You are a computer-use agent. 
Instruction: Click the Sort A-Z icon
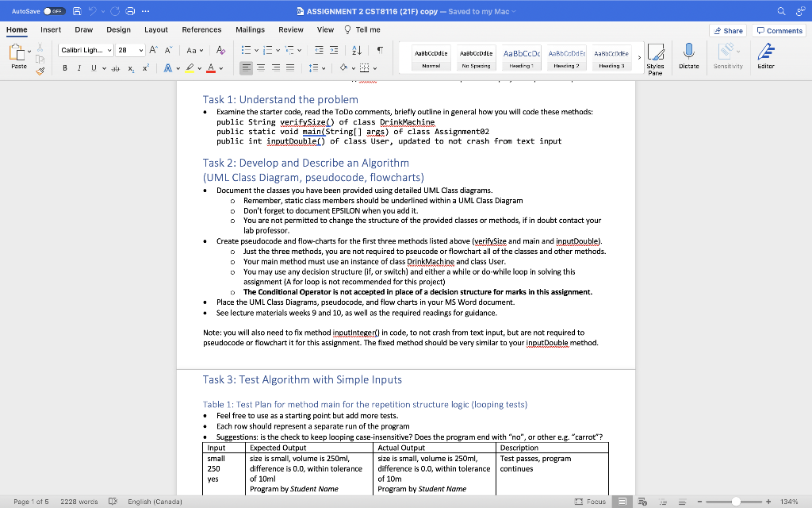click(357, 50)
